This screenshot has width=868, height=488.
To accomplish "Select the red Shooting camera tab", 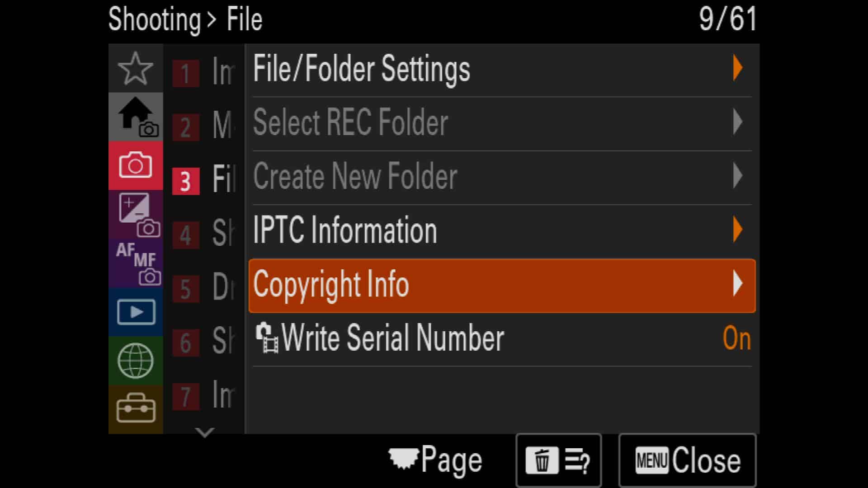I will point(136,165).
